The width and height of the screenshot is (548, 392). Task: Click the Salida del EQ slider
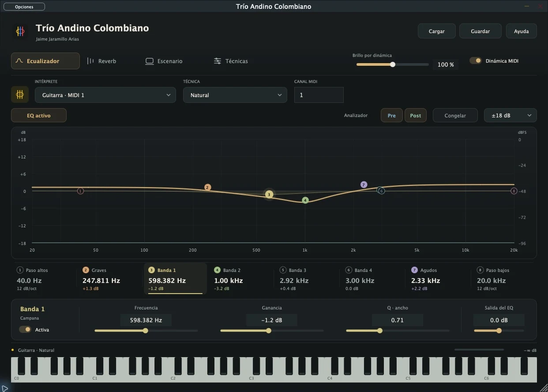coord(499,331)
